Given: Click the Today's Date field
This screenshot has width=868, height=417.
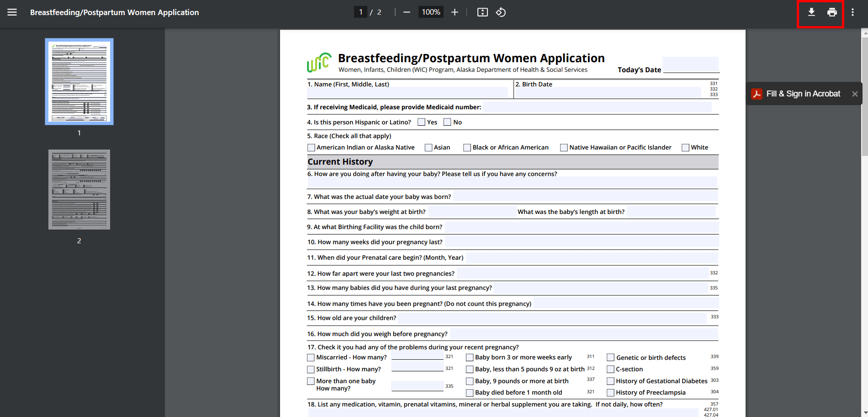Looking at the screenshot, I should [690, 64].
